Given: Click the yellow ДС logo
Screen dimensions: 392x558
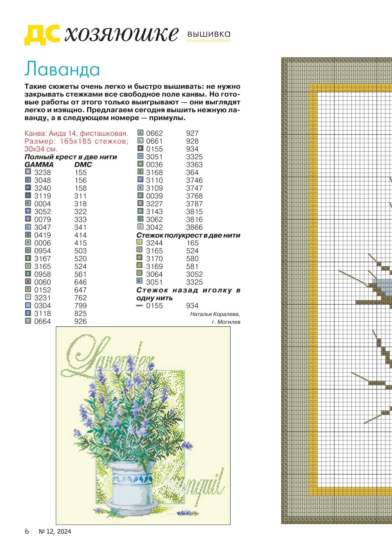Looking at the screenshot, I should tap(42, 35).
